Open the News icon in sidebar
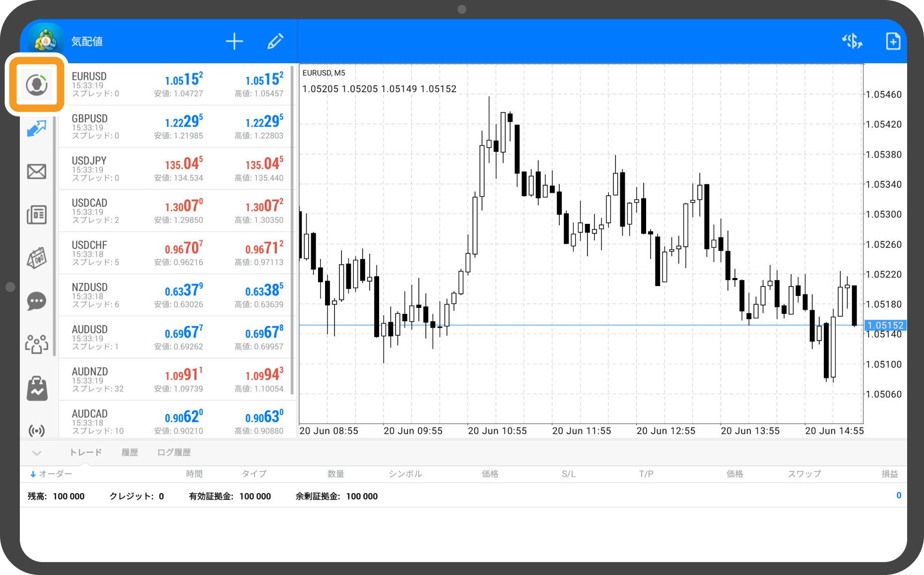 [36, 215]
